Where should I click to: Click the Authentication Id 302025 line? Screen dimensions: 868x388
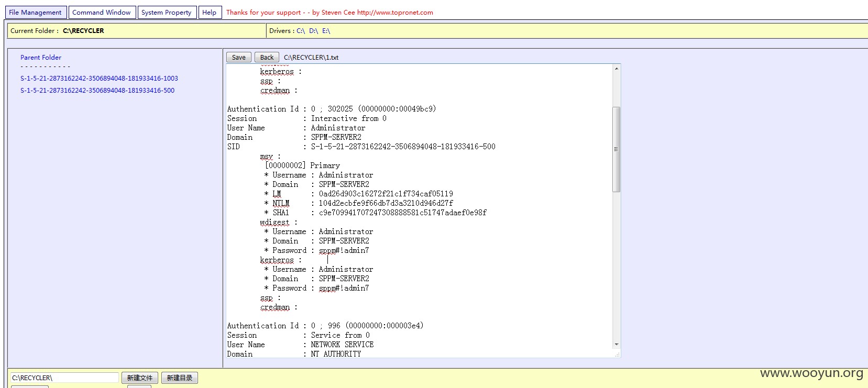tap(332, 109)
